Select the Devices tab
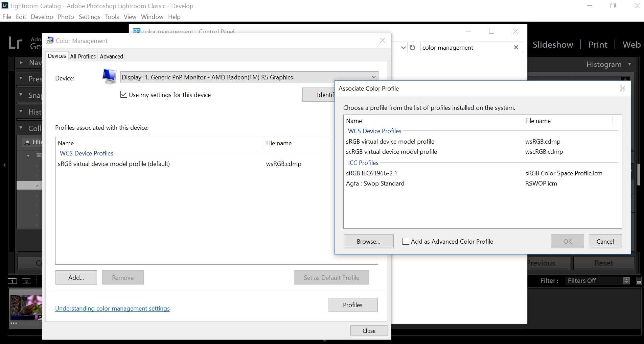 pos(57,56)
